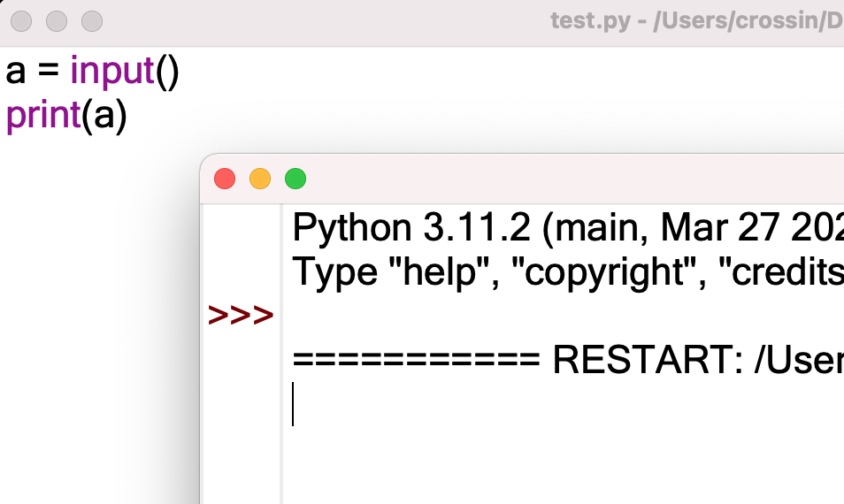Place cursor in the purple input keyword
The width and height of the screenshot is (844, 504).
coord(112,71)
